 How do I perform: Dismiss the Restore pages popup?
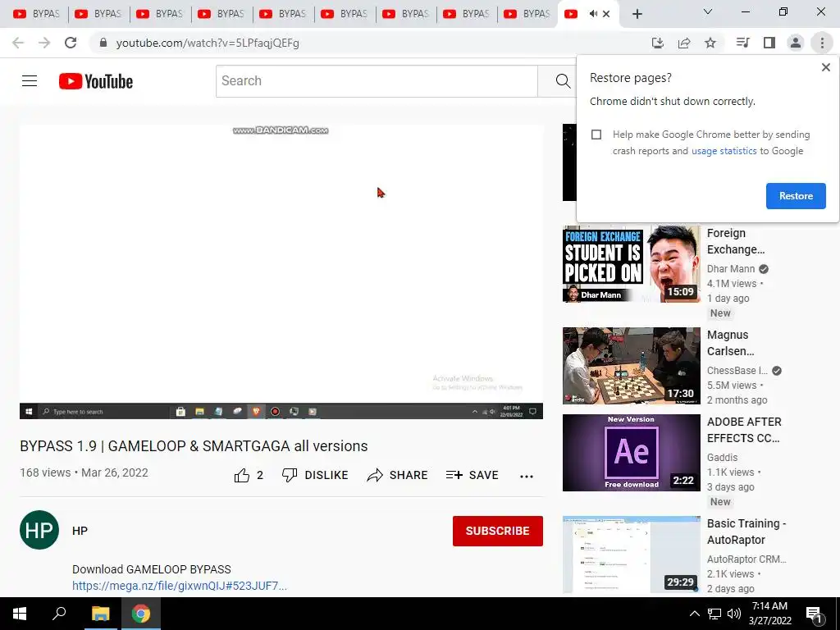click(825, 67)
